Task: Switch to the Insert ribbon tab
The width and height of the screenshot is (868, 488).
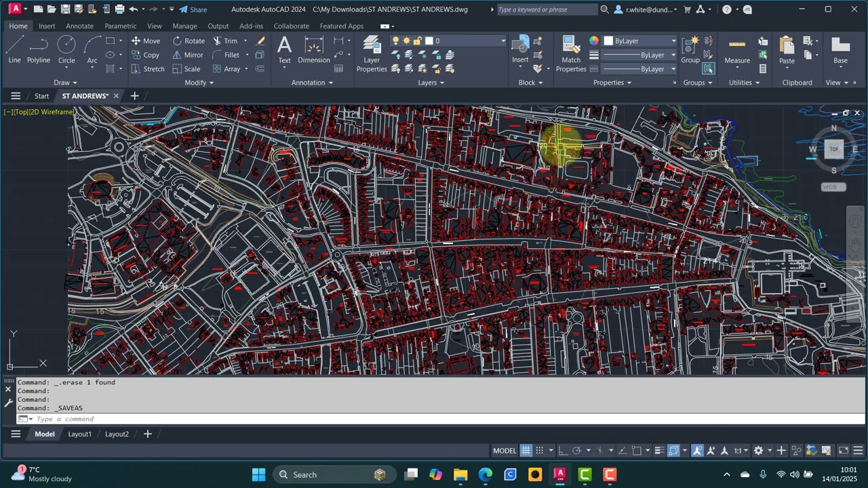Action: 47,26
